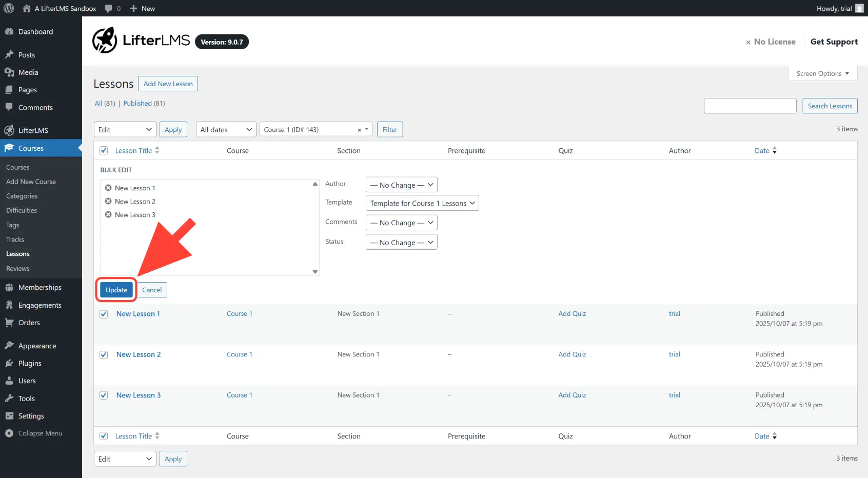Click the LifterLMS rocket logo
The height and width of the screenshot is (478, 868).
coord(105,41)
